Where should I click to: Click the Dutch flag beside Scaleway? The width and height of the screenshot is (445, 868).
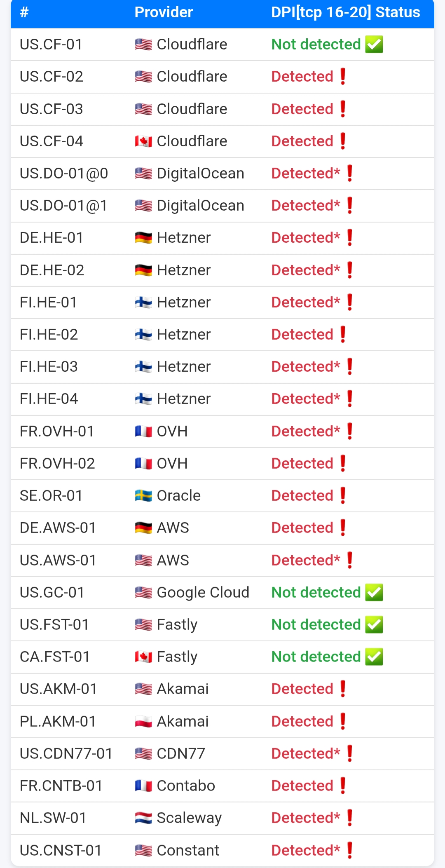[x=143, y=818]
